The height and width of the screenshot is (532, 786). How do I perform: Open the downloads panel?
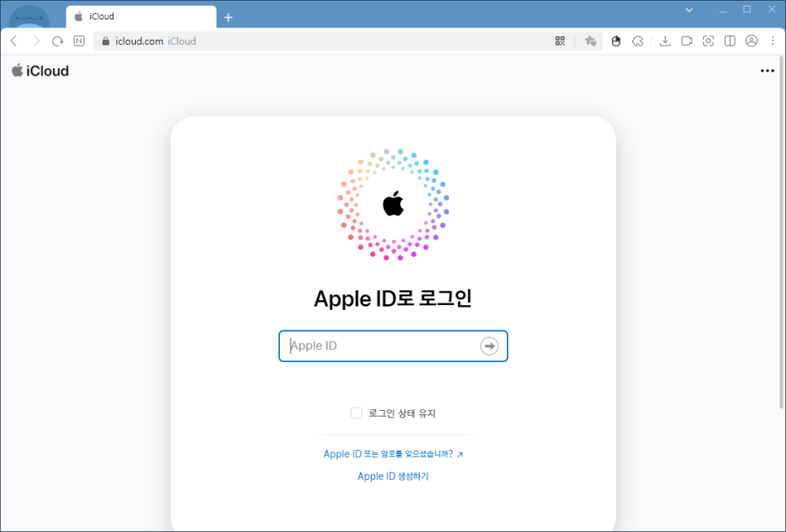tap(666, 41)
